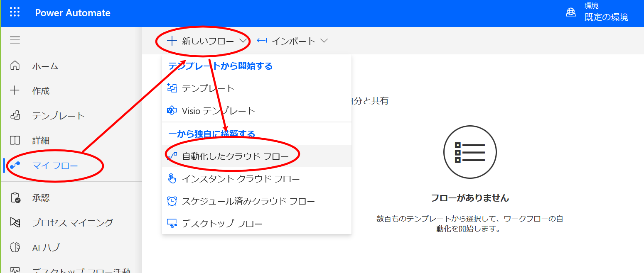Click the process mining icon
This screenshot has height=273, width=644.
click(15, 223)
